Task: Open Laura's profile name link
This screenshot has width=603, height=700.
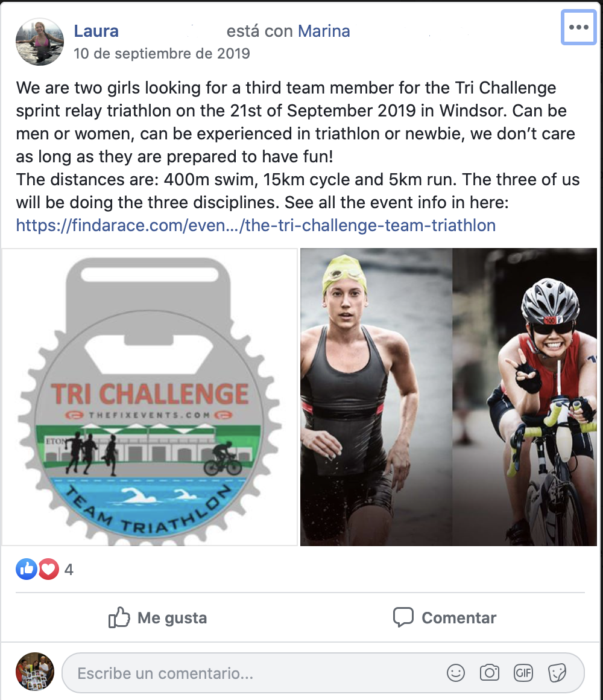Action: click(x=96, y=31)
